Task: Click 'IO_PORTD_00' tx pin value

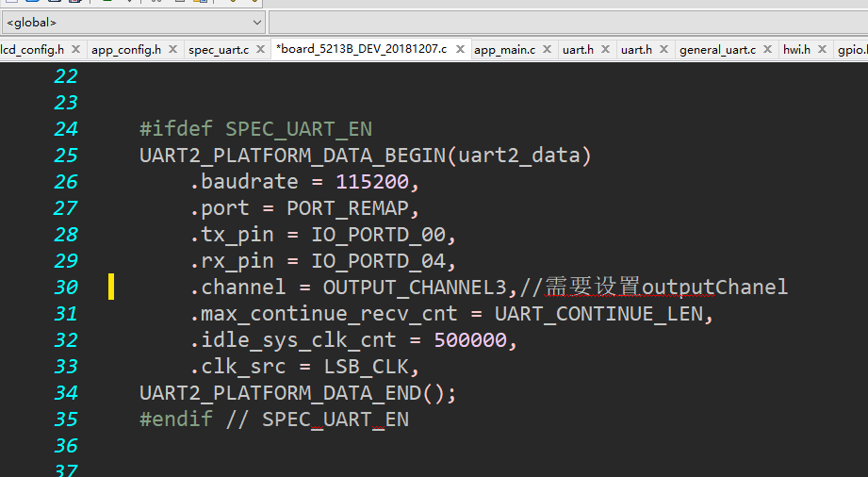Action: [x=378, y=235]
